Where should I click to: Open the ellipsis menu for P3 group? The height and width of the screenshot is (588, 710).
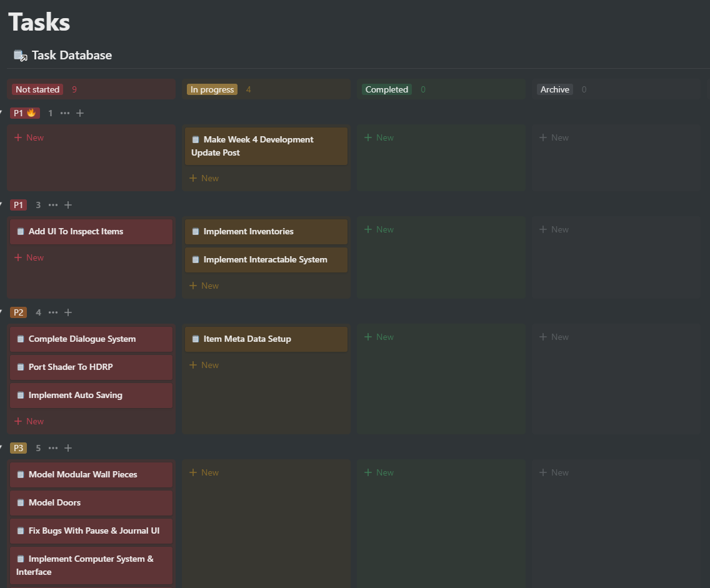(x=53, y=448)
